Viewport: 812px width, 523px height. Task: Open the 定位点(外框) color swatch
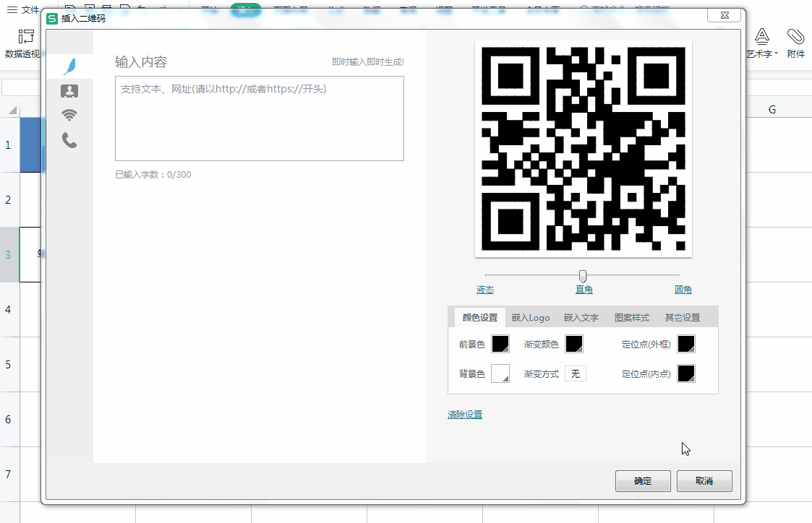tap(686, 344)
